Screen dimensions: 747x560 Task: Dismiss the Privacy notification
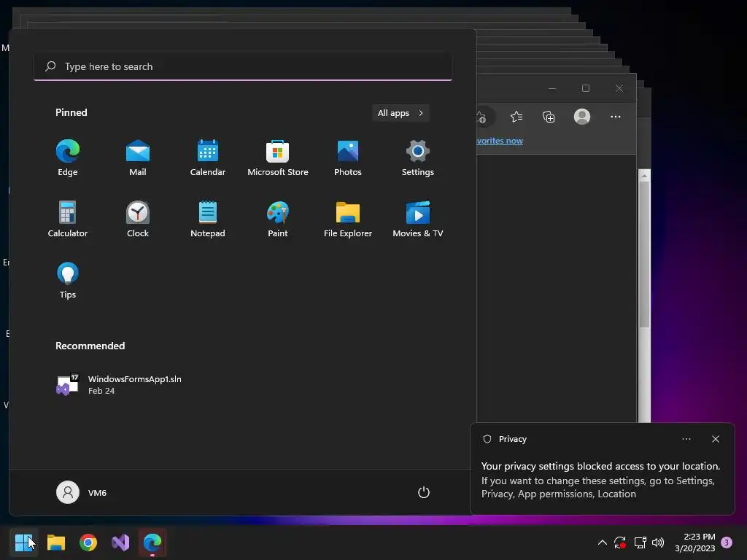pos(716,439)
